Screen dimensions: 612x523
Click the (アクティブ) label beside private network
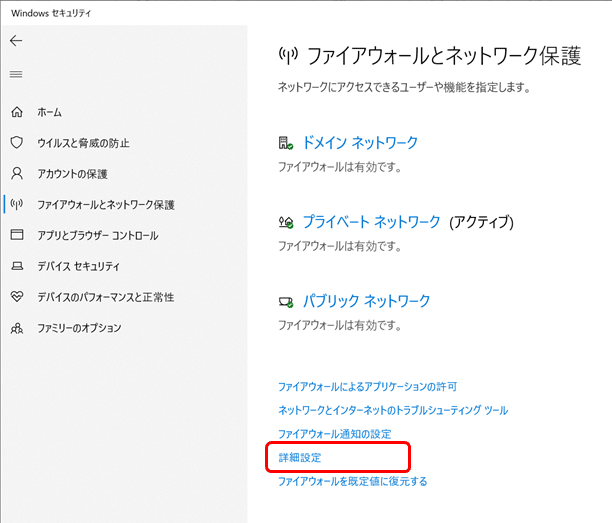click(x=481, y=222)
